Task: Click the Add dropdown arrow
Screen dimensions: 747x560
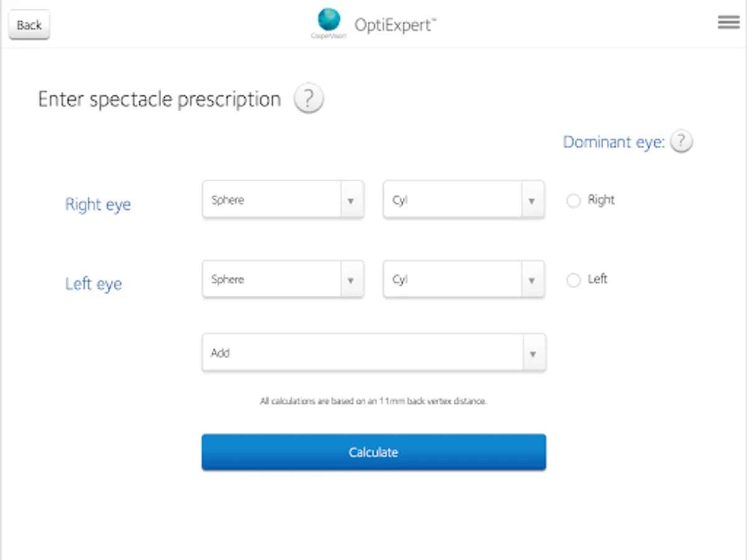Action: coord(533,353)
